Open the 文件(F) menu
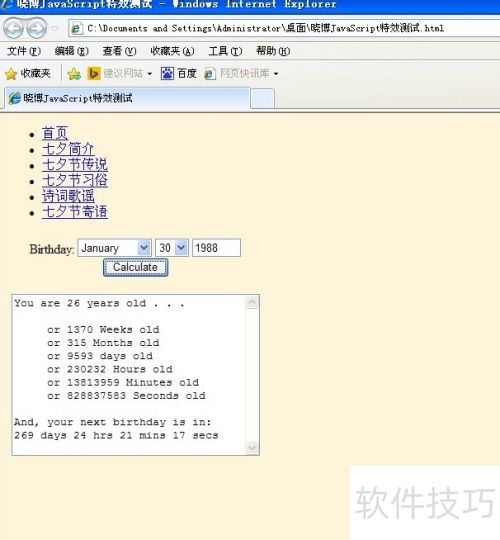This screenshot has width=500, height=540. click(x=24, y=51)
